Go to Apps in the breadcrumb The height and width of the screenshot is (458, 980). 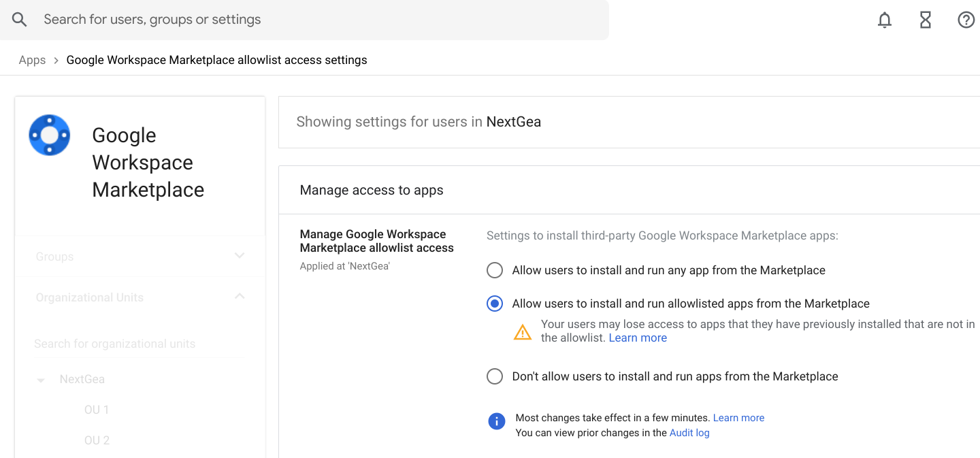click(32, 60)
